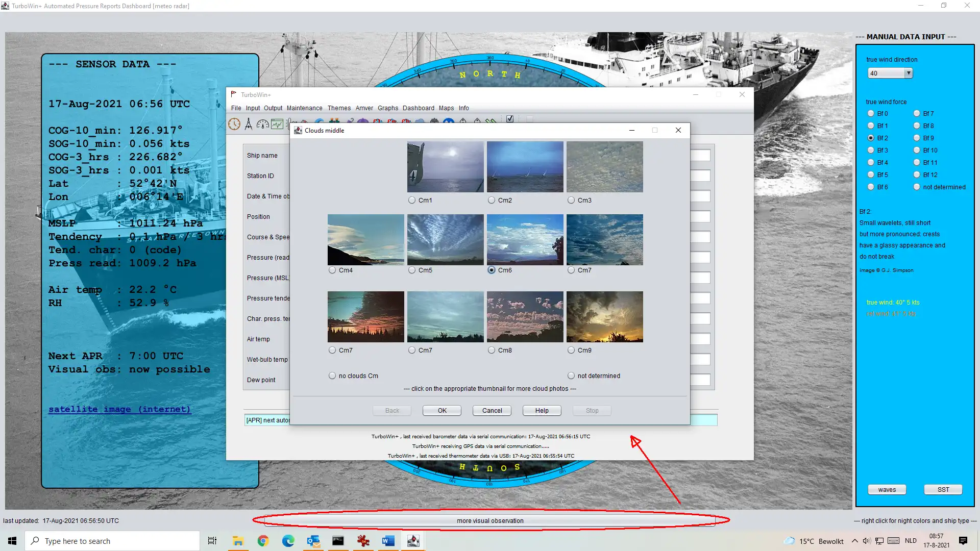The image size is (980, 551).
Task: Enable no clouds Cm option
Action: (x=332, y=375)
